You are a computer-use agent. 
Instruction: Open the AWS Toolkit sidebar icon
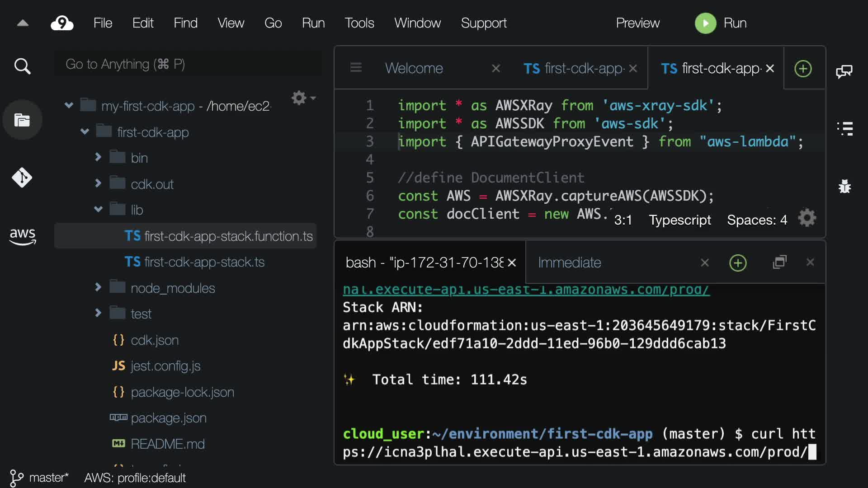pyautogui.click(x=22, y=236)
